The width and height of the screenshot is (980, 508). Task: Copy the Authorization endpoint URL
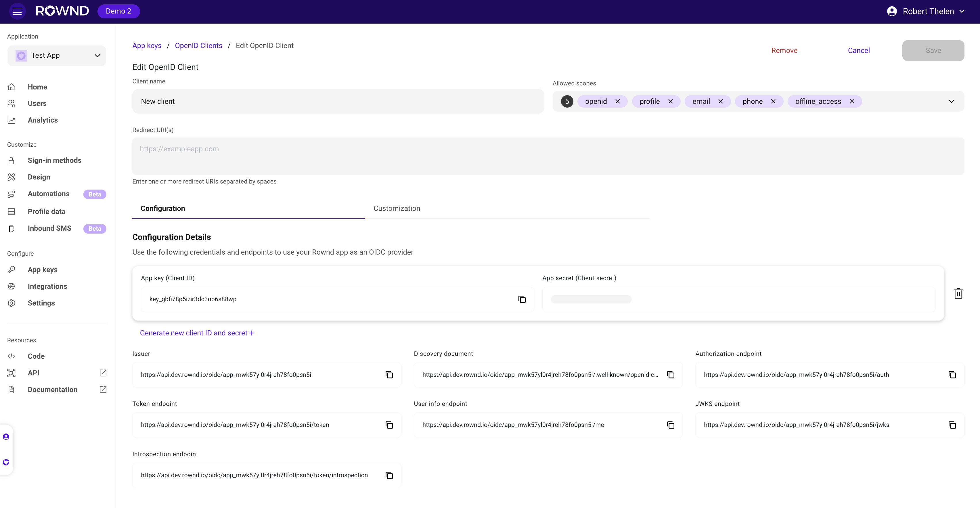952,375
